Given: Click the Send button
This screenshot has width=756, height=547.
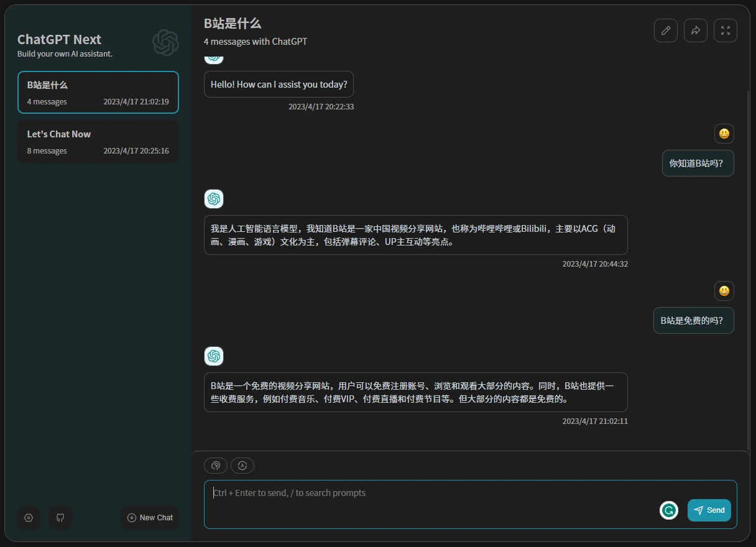Looking at the screenshot, I should (709, 510).
